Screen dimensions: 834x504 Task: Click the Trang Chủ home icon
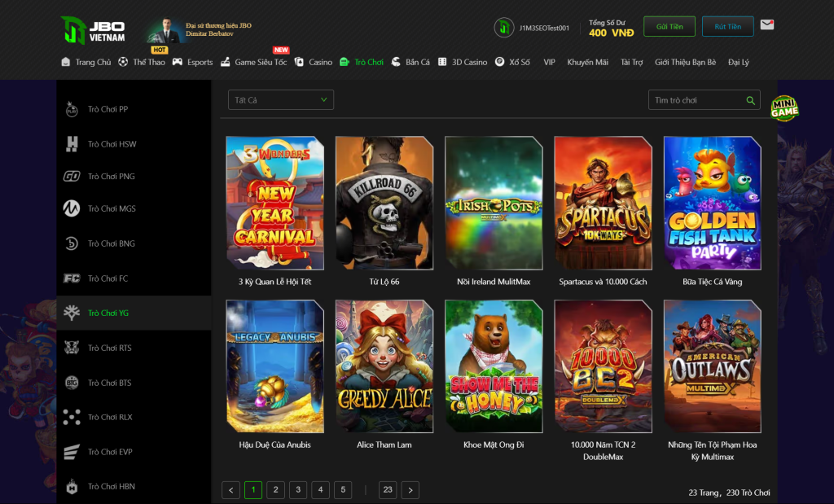[65, 62]
